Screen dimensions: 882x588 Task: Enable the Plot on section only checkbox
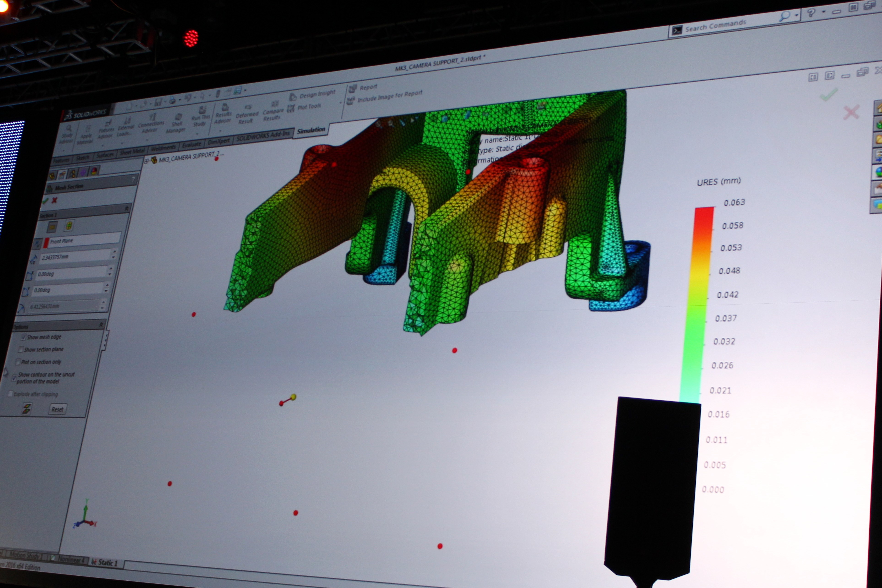[18, 362]
